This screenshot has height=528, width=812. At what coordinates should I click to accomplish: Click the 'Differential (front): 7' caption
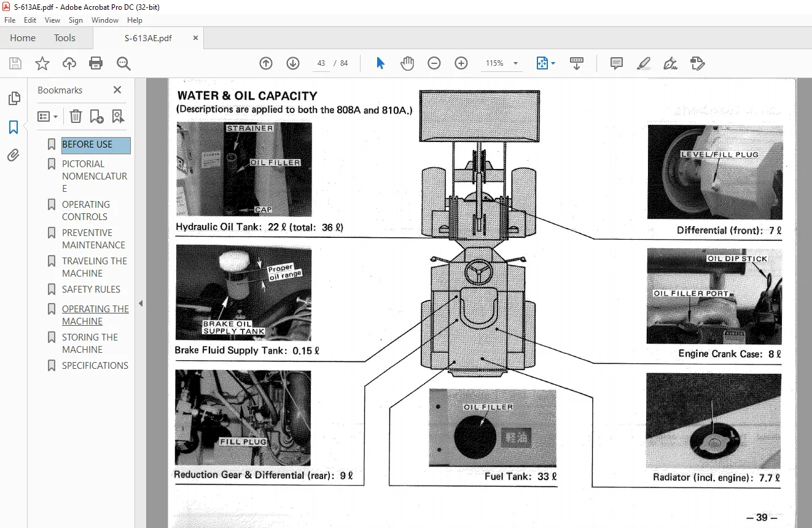coord(729,231)
